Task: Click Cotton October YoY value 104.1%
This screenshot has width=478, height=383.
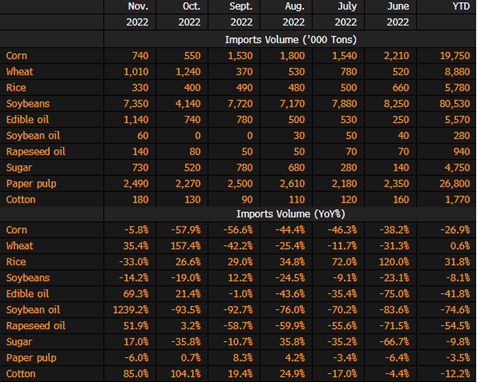Action: [x=186, y=374]
